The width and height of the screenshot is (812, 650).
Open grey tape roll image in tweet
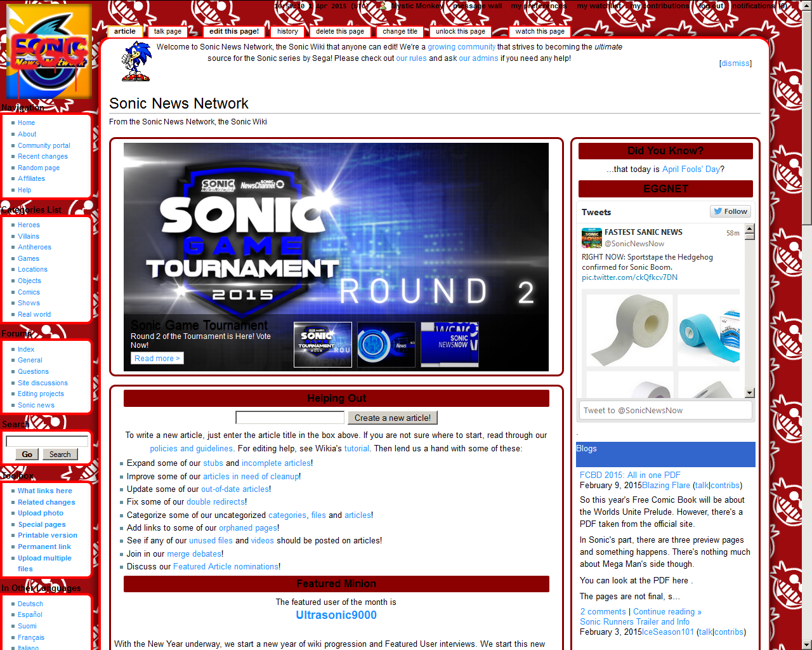[x=629, y=330]
